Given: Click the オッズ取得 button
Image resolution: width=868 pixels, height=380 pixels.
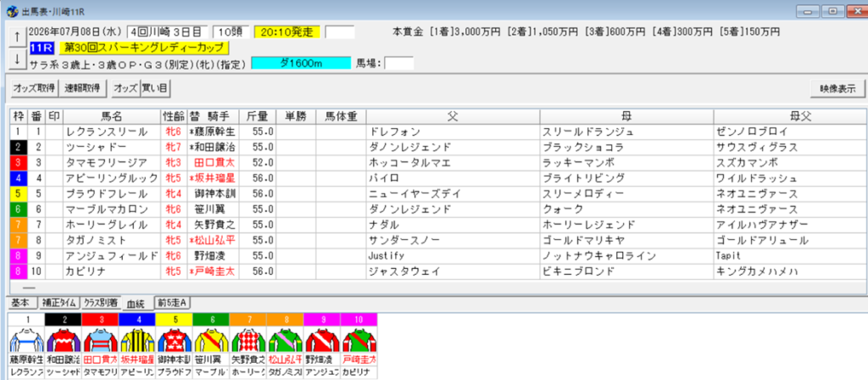Looking at the screenshot, I should (x=34, y=88).
